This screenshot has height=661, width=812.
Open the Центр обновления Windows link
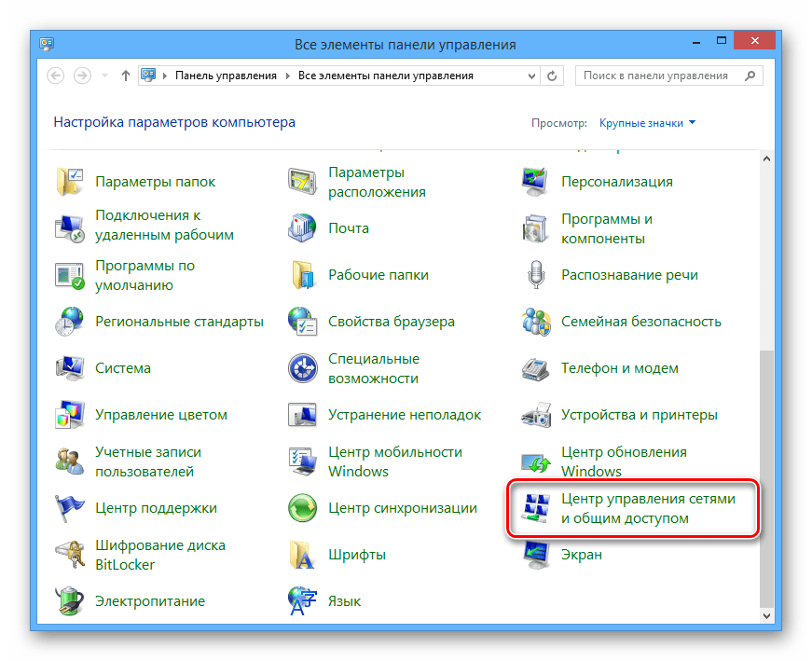pos(623,461)
